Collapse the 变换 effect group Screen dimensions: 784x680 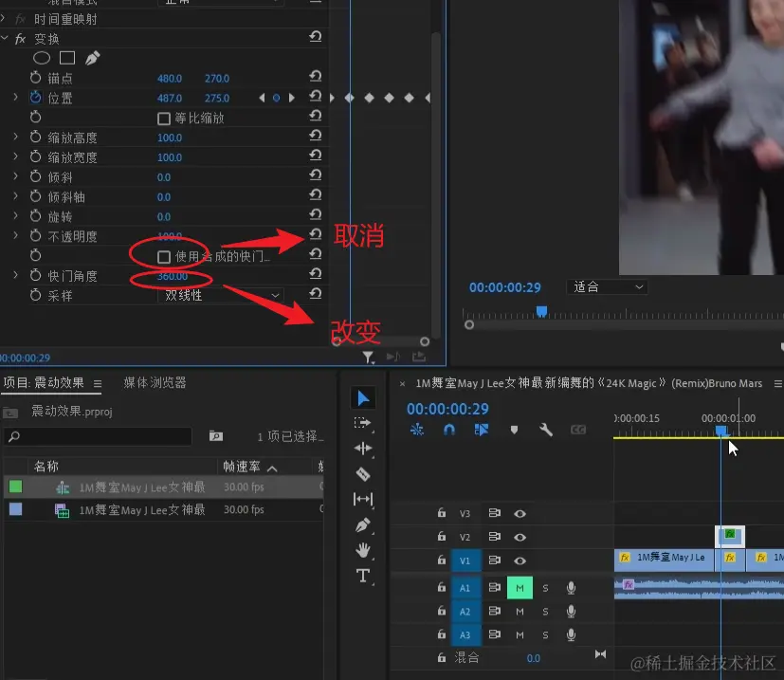point(5,38)
